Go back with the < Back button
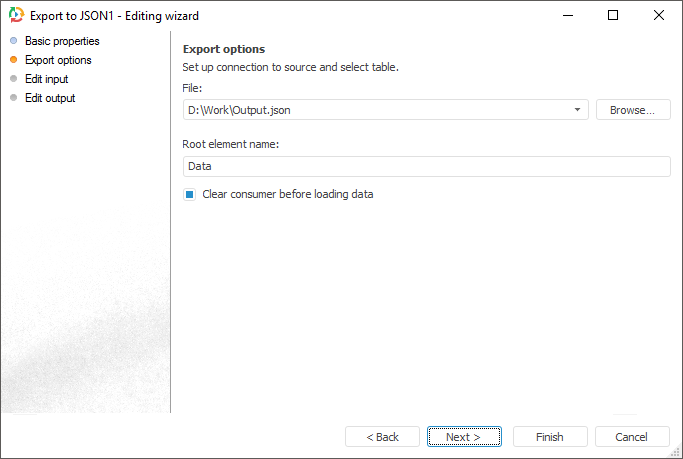Screen dimensions: 683x459 point(382,437)
